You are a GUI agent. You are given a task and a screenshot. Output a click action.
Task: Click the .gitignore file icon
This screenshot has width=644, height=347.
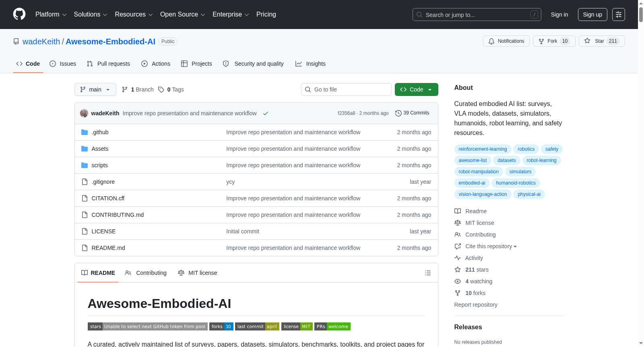[x=85, y=182]
